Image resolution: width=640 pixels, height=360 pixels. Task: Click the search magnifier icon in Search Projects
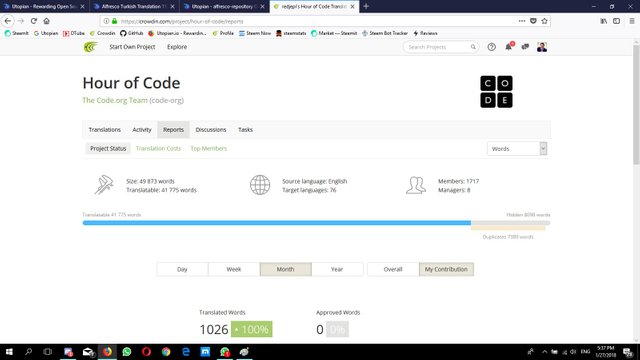point(473,47)
